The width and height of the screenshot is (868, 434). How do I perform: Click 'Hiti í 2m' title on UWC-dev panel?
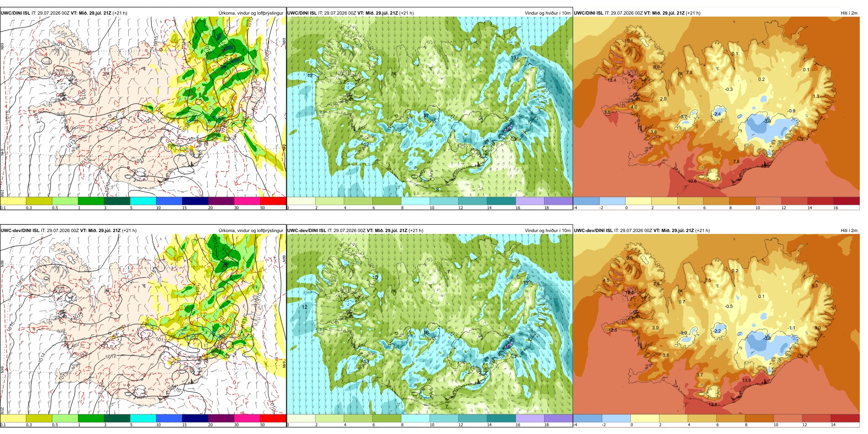point(849,231)
